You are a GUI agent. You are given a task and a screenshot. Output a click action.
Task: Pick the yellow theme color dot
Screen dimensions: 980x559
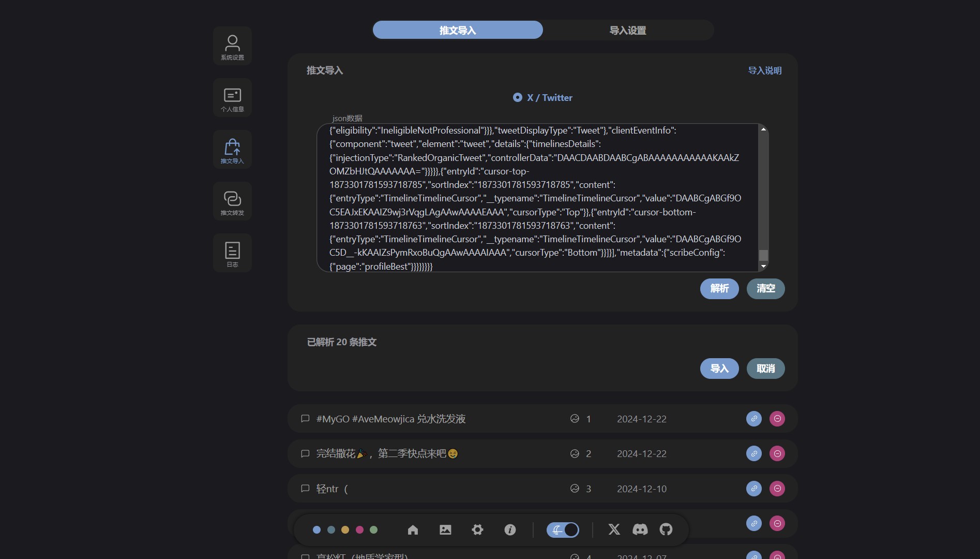[x=345, y=529]
